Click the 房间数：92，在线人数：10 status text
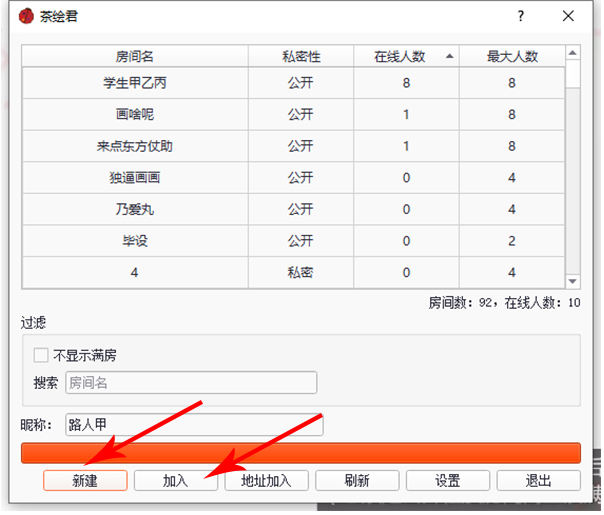 click(x=504, y=303)
